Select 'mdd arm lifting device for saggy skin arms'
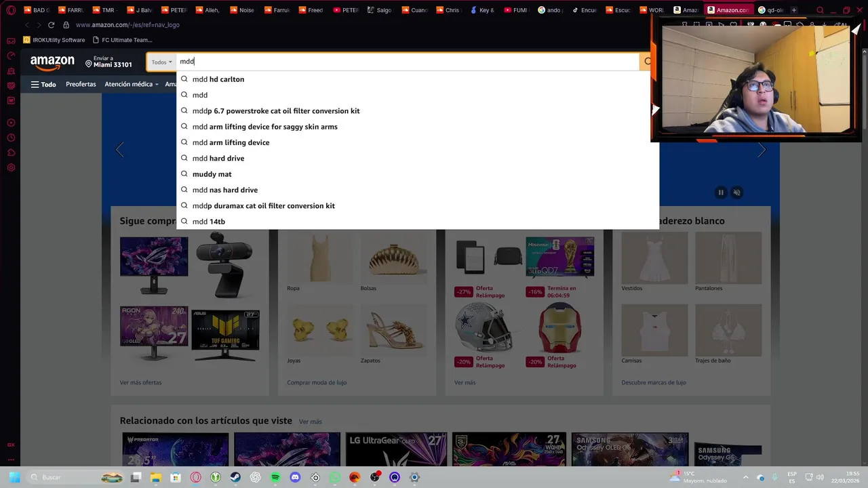 tap(417, 127)
